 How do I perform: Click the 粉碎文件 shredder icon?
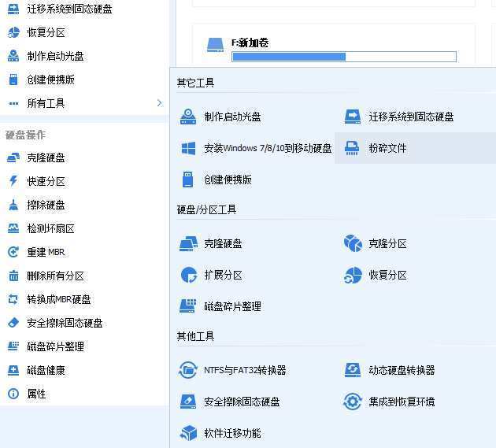tap(353, 148)
